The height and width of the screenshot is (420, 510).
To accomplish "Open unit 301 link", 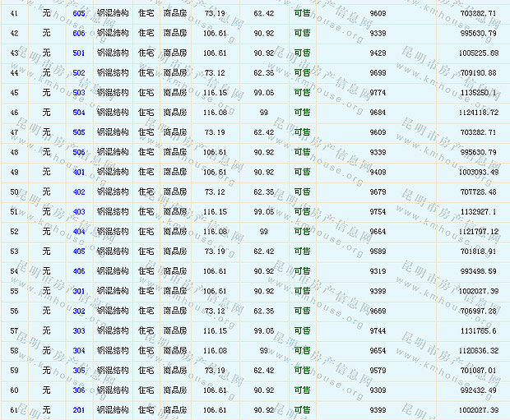I will [79, 292].
